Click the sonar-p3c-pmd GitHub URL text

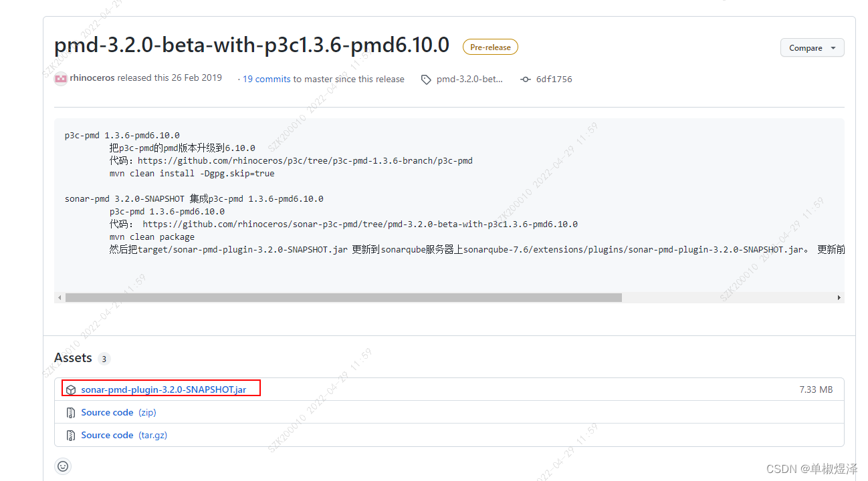tap(360, 224)
